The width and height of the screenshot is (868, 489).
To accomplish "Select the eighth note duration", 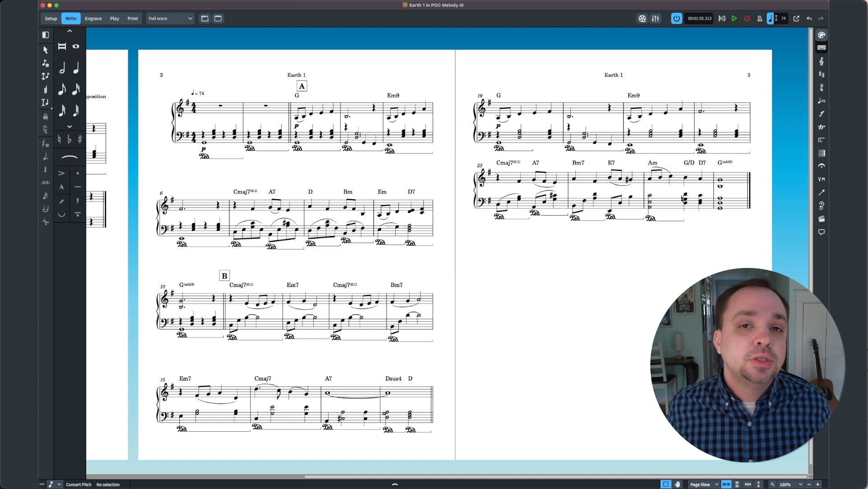I will coord(62,89).
